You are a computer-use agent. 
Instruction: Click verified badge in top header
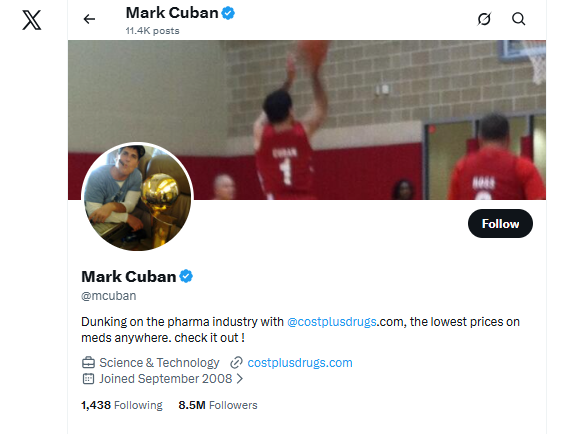coord(228,13)
